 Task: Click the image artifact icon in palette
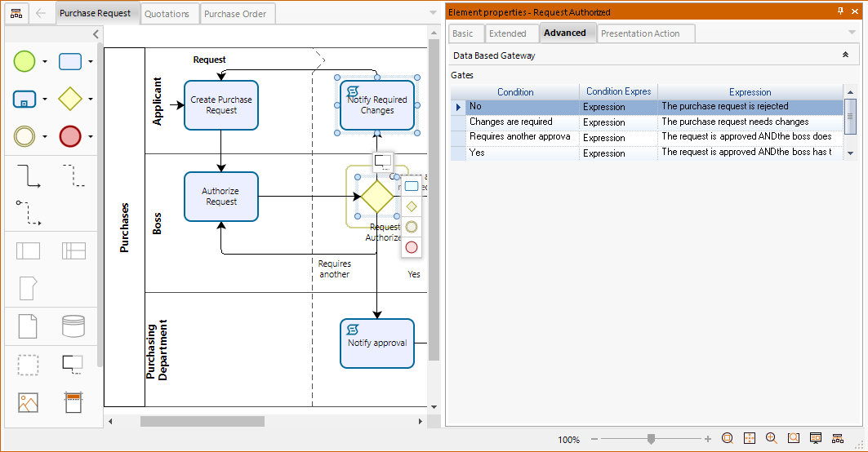pyautogui.click(x=28, y=402)
